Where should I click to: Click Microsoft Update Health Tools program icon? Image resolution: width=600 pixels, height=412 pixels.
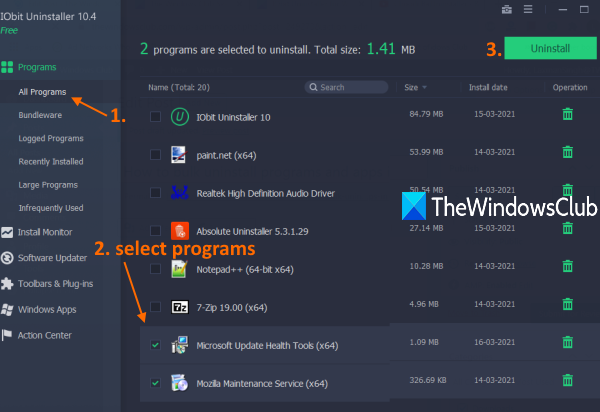point(179,345)
